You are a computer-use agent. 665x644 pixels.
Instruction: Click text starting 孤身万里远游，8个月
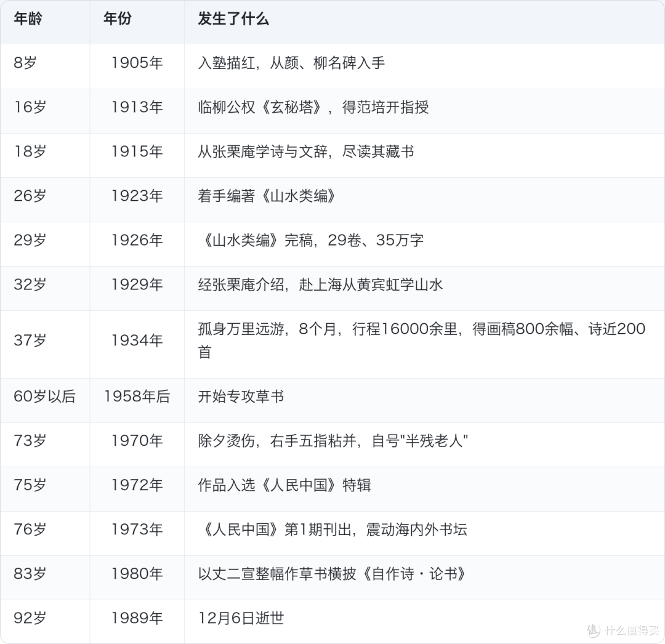click(x=422, y=340)
